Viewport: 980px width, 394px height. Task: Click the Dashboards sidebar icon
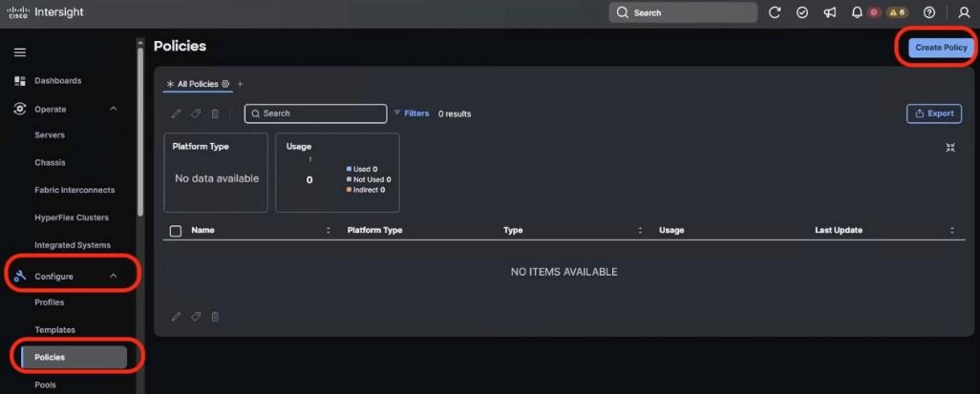tap(20, 80)
